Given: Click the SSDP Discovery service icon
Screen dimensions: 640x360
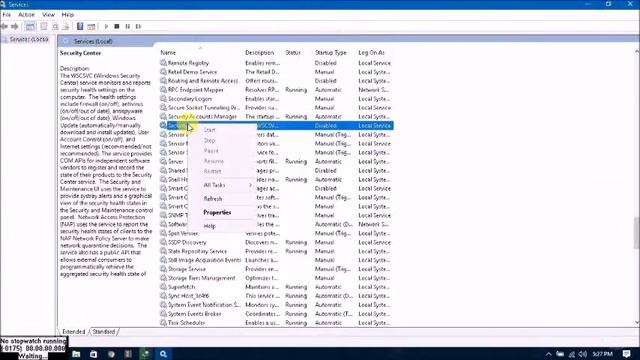Looking at the screenshot, I should click(163, 242).
